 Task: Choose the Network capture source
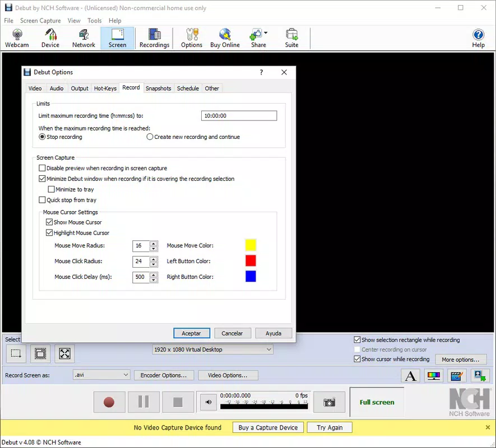tap(84, 38)
